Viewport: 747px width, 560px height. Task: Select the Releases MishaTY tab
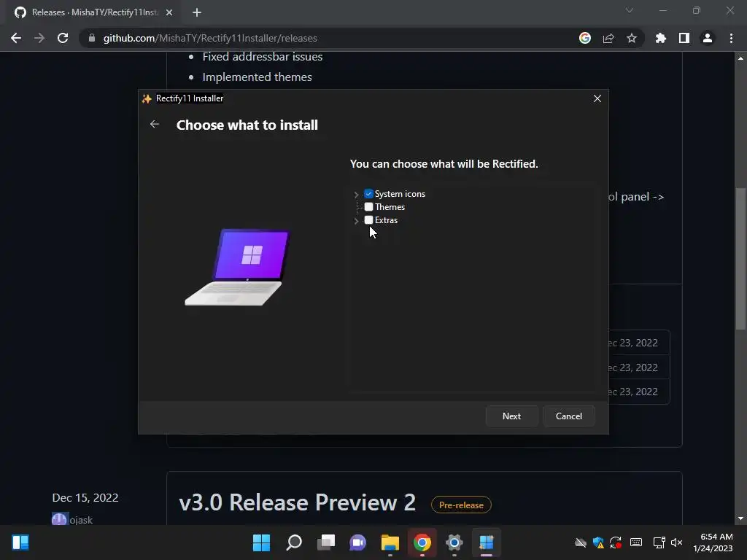[x=94, y=12]
